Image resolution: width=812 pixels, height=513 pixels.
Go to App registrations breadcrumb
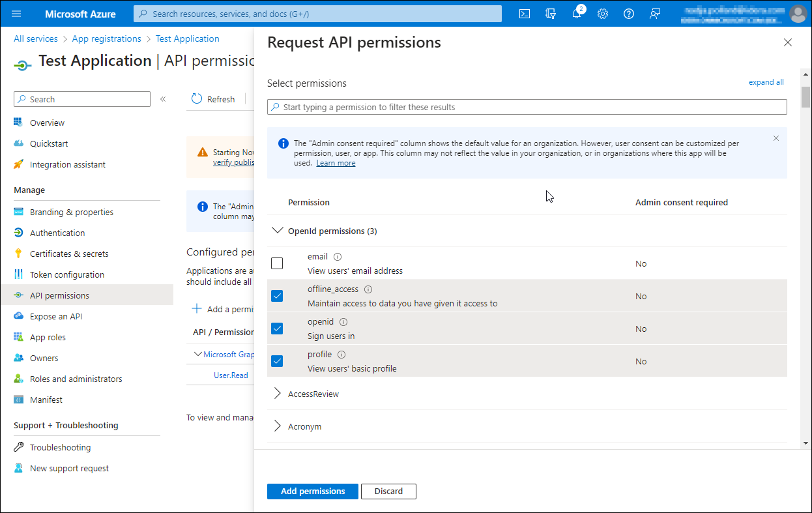pos(107,39)
